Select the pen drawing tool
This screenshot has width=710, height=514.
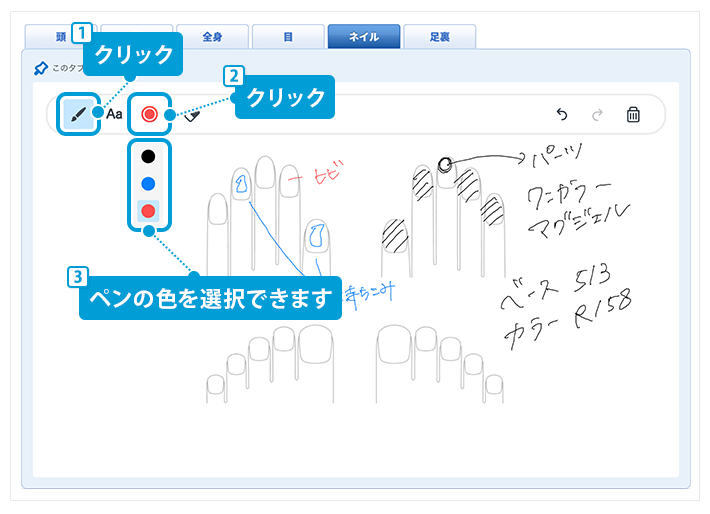click(78, 114)
